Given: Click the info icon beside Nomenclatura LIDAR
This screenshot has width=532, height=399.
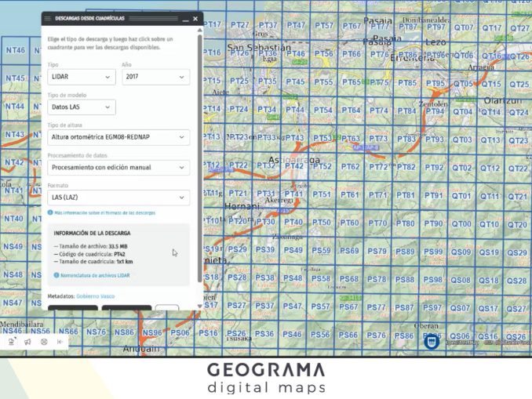Looking at the screenshot, I should click(56, 275).
